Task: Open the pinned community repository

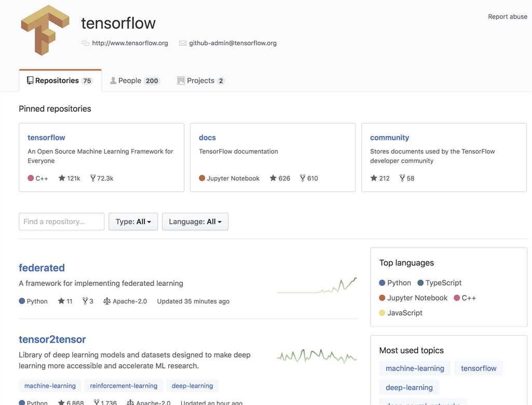Action: point(389,137)
